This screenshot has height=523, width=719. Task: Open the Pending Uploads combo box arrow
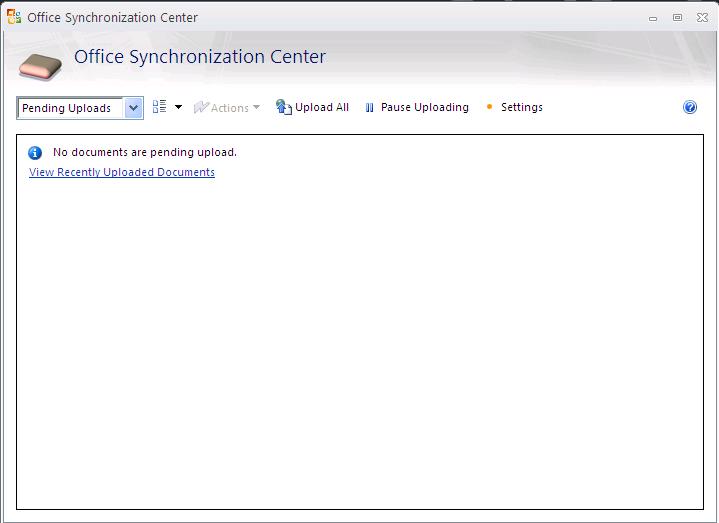133,108
